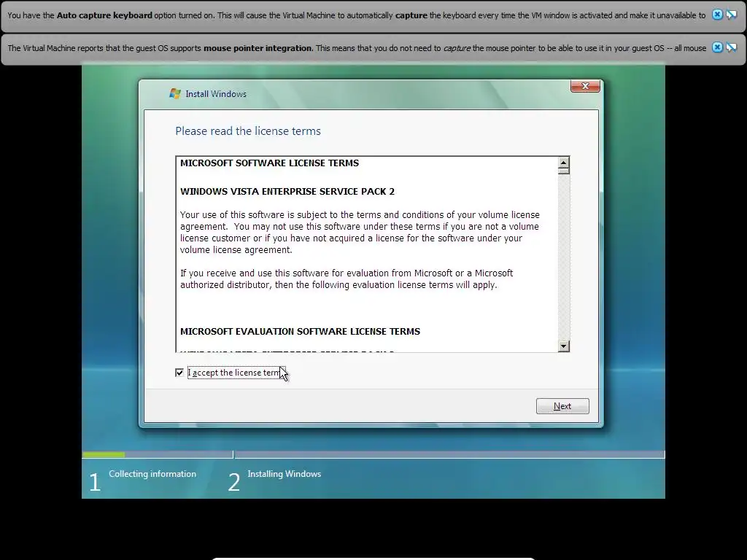Click the paragraph starting 'Your use of this software'
Screen dimensions: 747x560
(360, 233)
